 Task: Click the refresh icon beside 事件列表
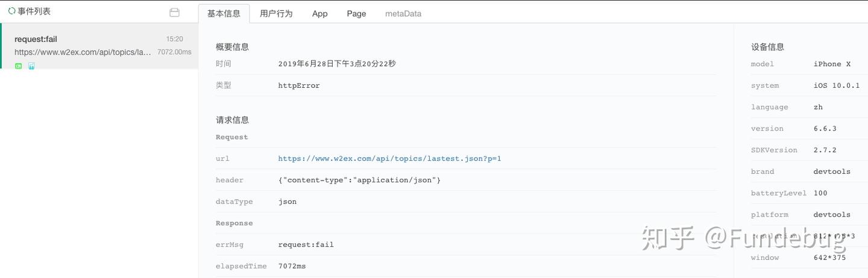point(11,11)
